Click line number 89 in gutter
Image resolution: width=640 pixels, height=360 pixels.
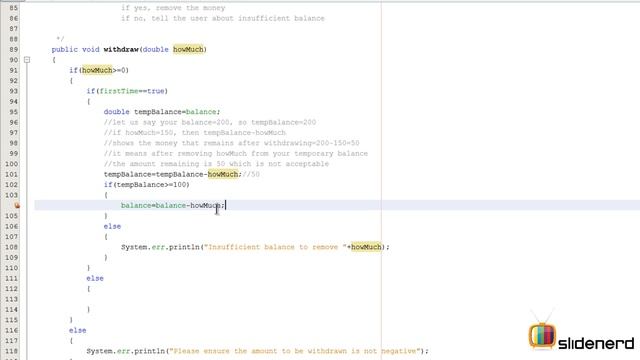(x=13, y=49)
